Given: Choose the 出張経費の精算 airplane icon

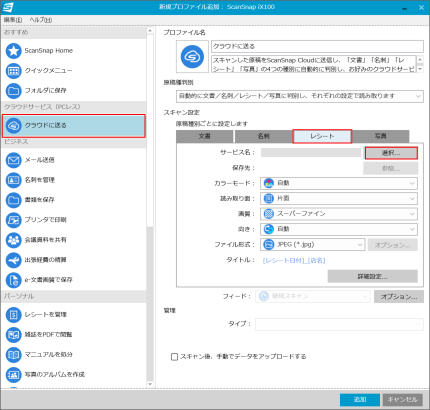Looking at the screenshot, I should (14, 260).
